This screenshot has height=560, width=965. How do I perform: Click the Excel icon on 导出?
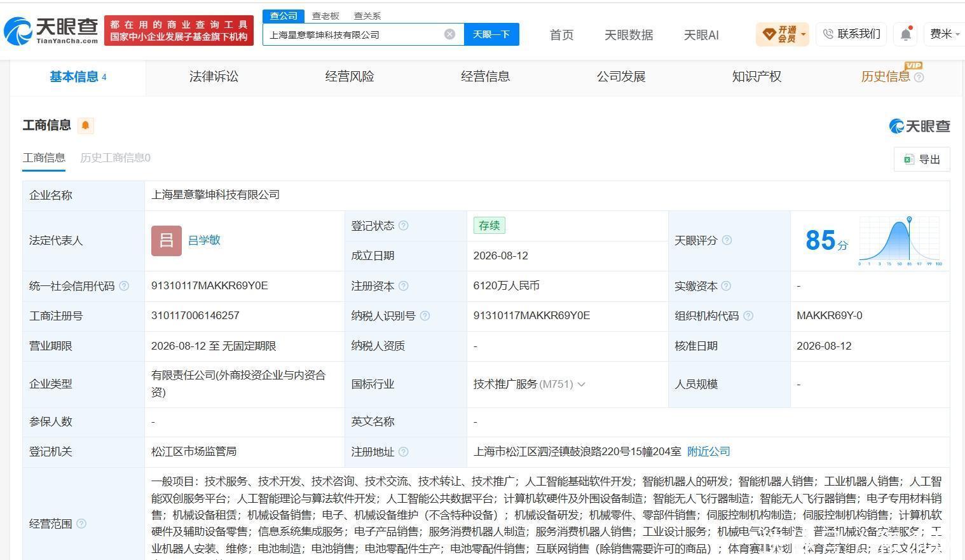909,159
